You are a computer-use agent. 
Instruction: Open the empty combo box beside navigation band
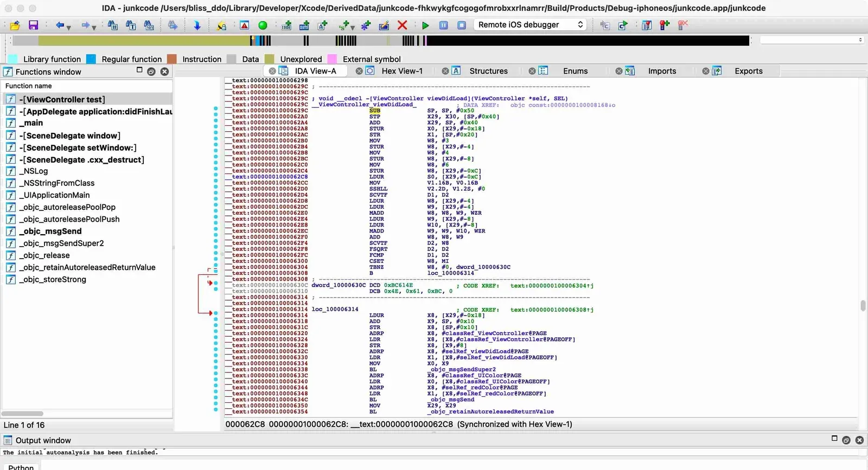[812, 40]
